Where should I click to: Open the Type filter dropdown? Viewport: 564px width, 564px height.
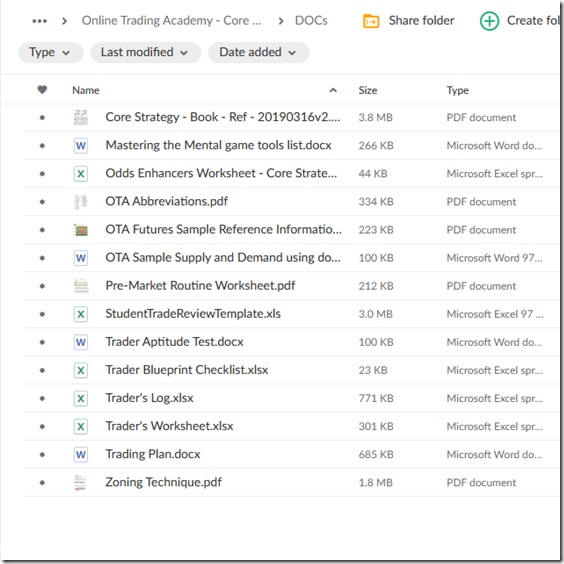(x=50, y=53)
